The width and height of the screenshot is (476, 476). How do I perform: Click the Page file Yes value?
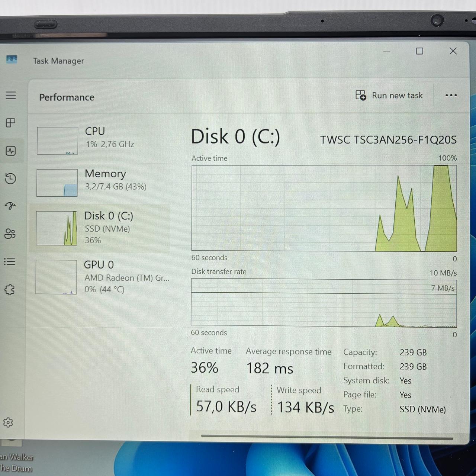pyautogui.click(x=405, y=395)
